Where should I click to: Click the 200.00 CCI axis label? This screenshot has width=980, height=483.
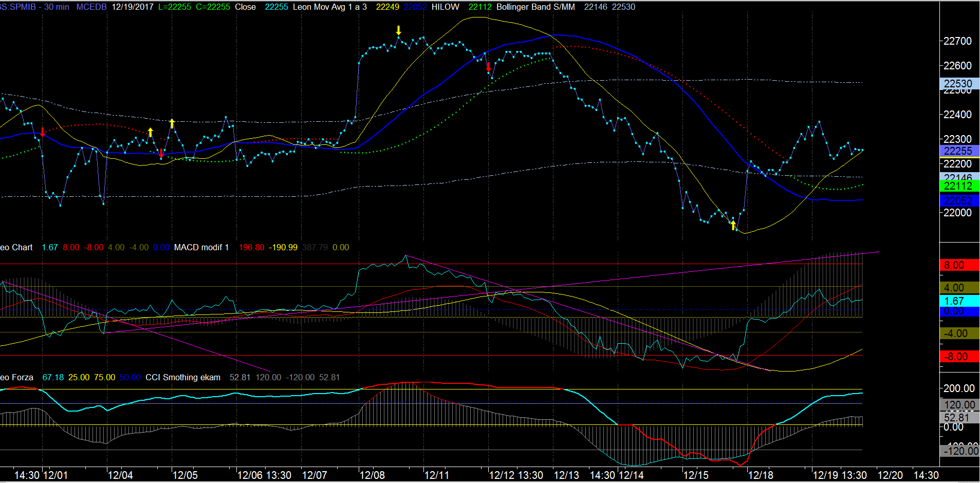click(959, 389)
